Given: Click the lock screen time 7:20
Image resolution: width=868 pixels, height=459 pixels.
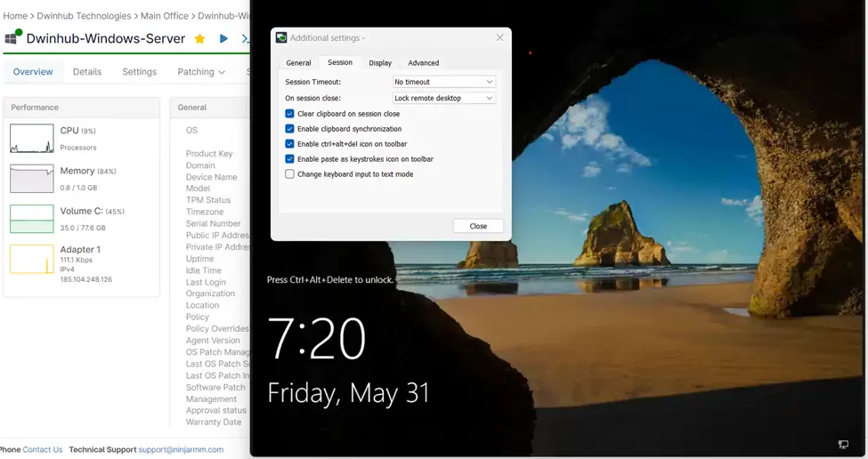Looking at the screenshot, I should click(317, 338).
